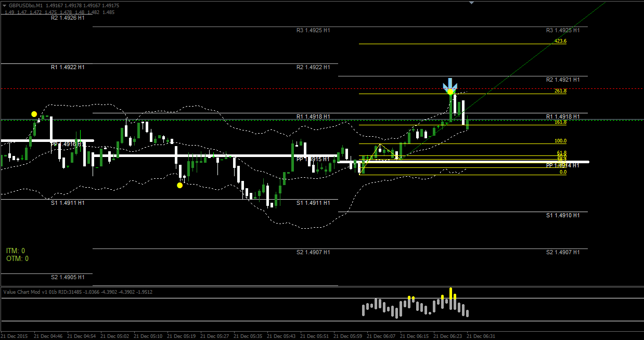Viewport: 644px width, 340px height.
Task: Click the ITM: 0 counter
Action: click(16, 251)
